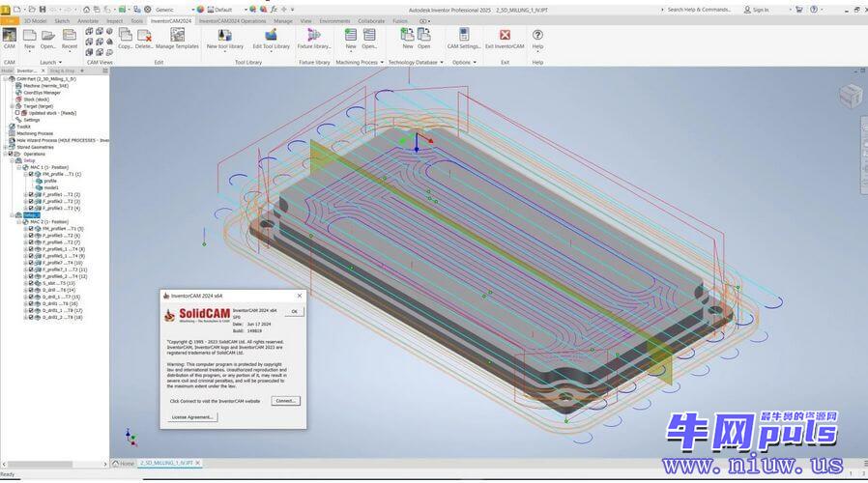
Task: Toggle checkbox of F_profile3 ...T2 (4)
Action: (31, 208)
